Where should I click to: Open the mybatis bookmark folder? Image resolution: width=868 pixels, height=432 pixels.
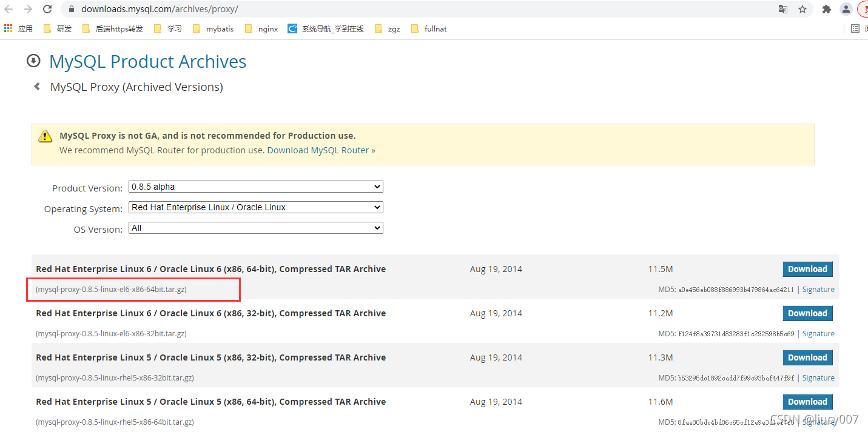tap(213, 28)
